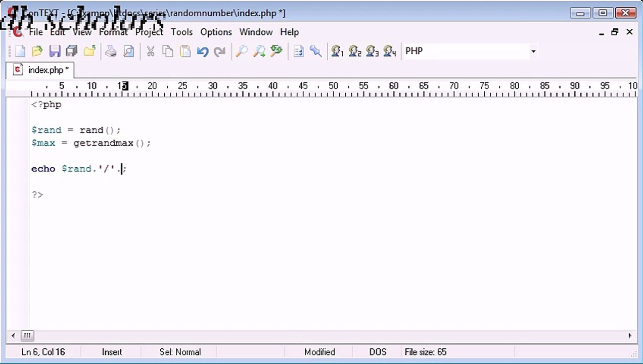This screenshot has width=643, height=364.
Task: Save the file with the floppy icon
Action: click(x=55, y=51)
